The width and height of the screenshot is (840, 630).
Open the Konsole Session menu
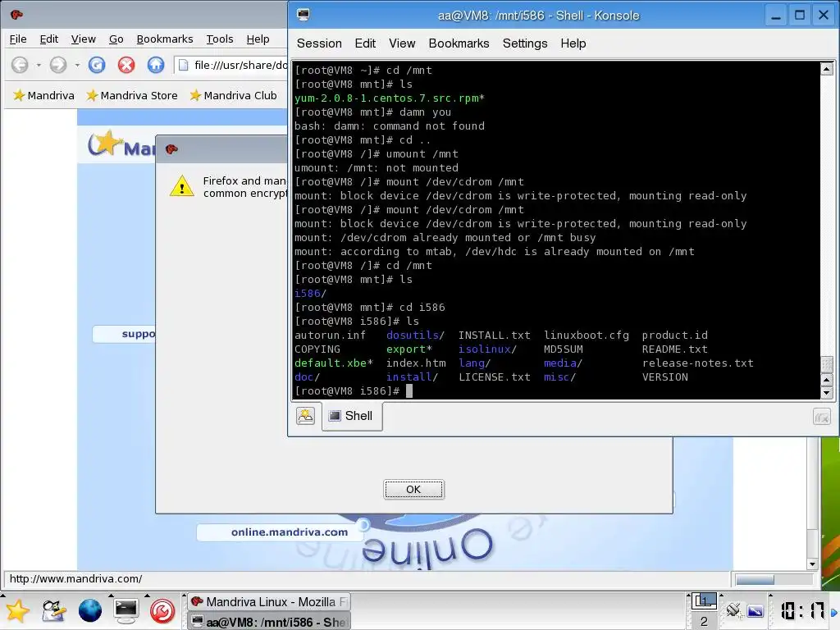(319, 43)
